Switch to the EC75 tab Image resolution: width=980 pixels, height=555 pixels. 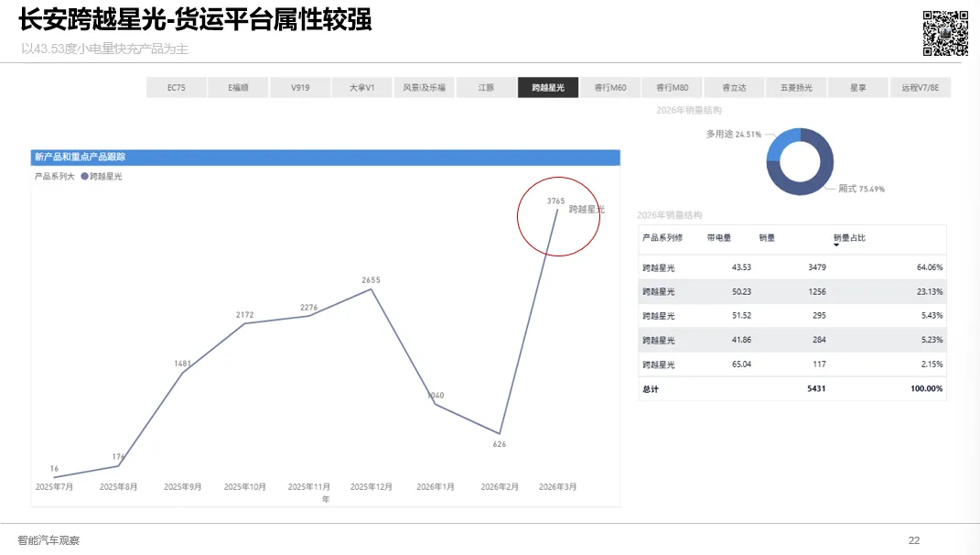[176, 86]
